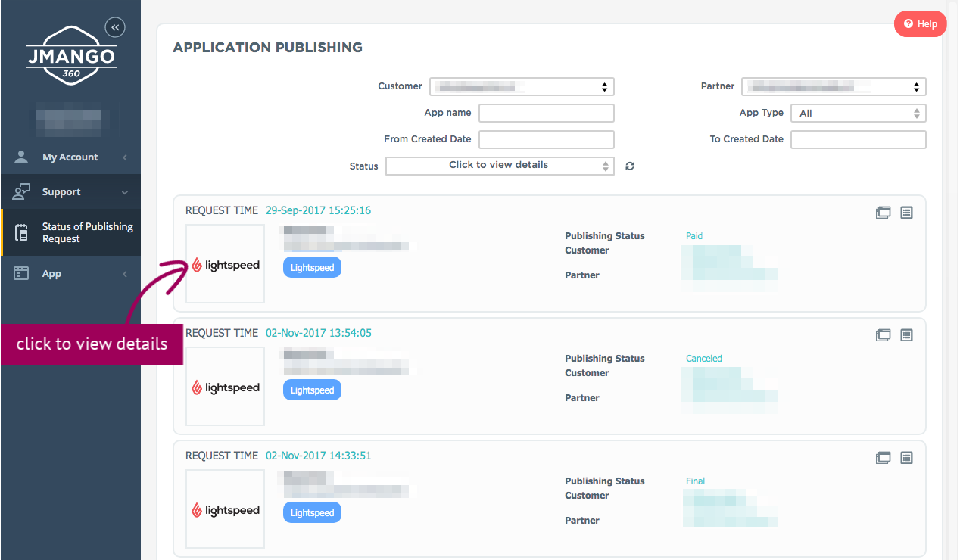
Task: Expand My Account menu
Action: pyautogui.click(x=70, y=157)
